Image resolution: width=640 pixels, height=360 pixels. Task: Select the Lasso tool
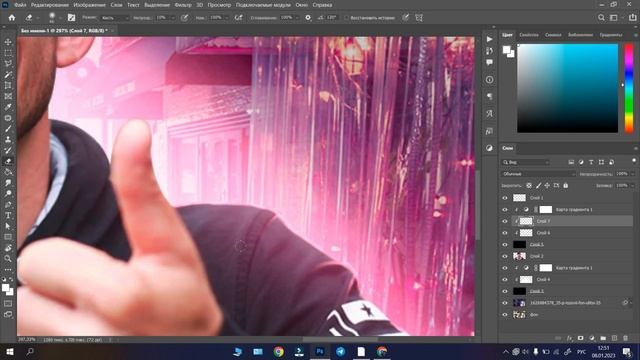pyautogui.click(x=8, y=64)
